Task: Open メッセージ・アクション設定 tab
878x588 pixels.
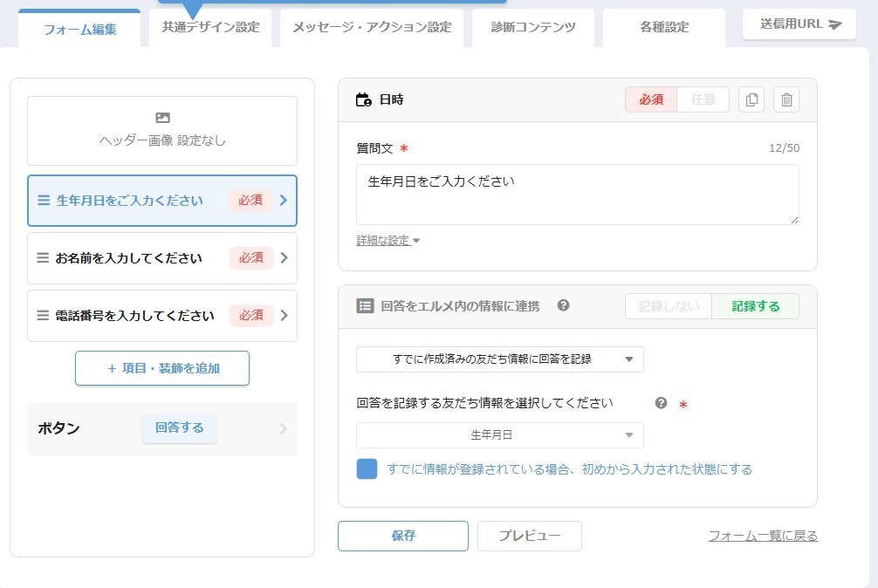Action: (x=372, y=27)
